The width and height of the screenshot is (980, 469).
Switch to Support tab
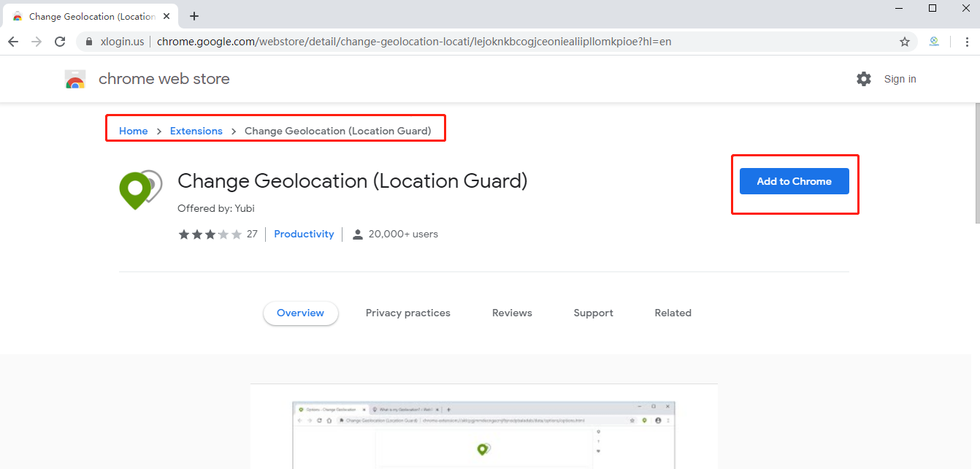[x=593, y=313]
